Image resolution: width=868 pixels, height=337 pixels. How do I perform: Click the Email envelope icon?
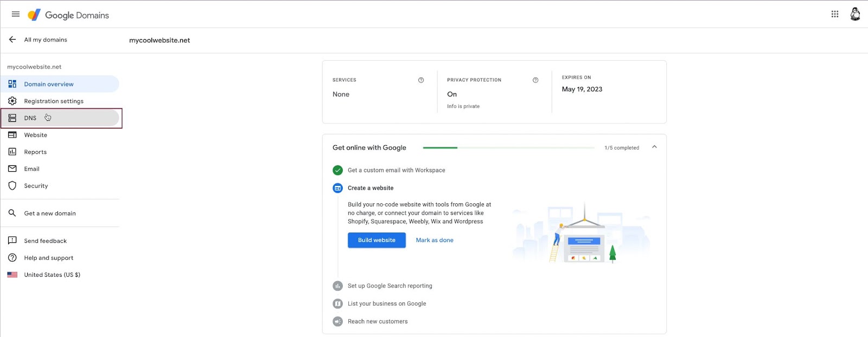(12, 168)
